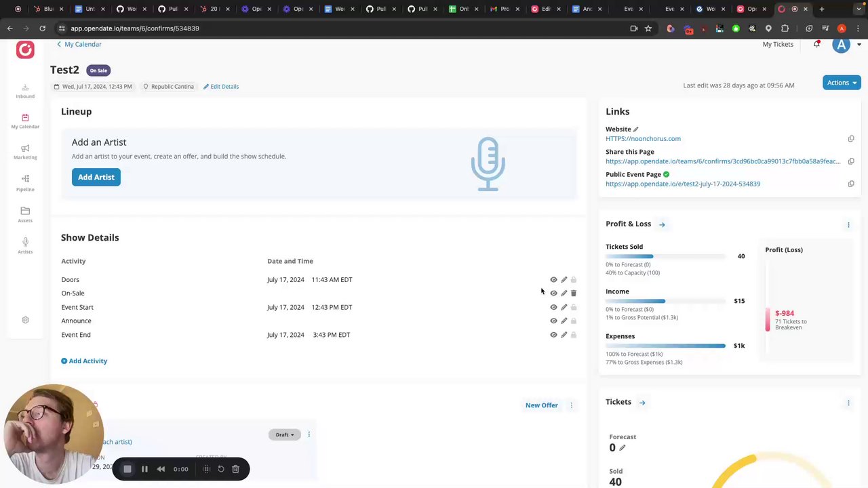Screen dimensions: 868x488
Task: Open the share this page URL
Action: click(723, 161)
